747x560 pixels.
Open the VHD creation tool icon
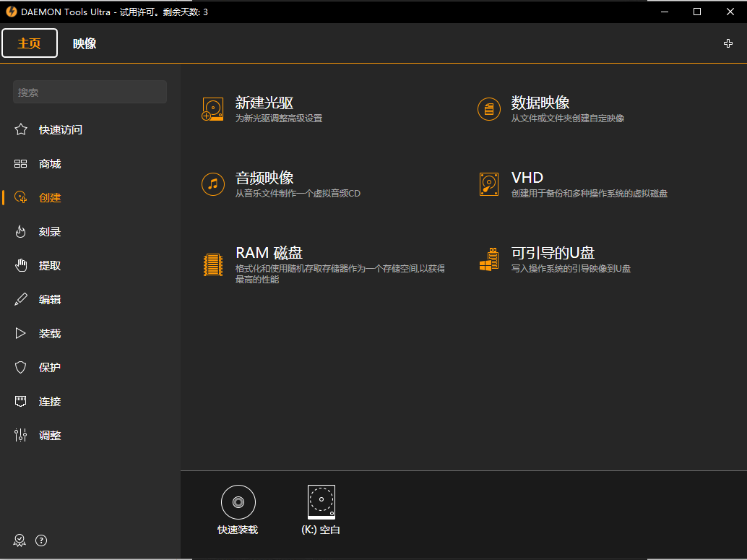(x=488, y=184)
